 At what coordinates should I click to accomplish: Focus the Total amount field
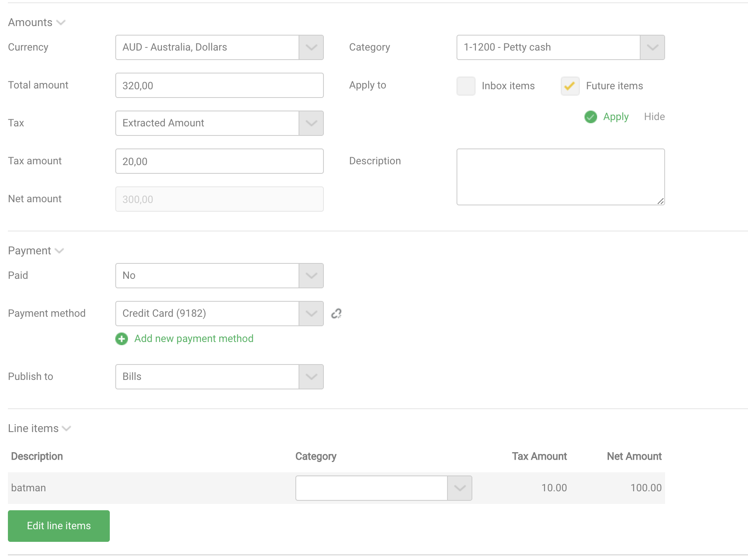point(219,85)
